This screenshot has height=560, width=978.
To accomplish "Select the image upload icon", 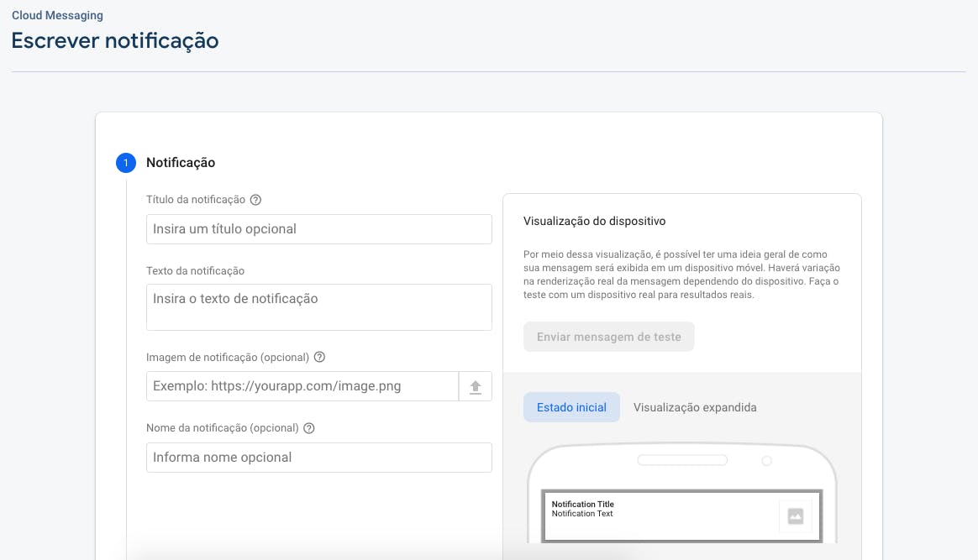I will click(476, 386).
